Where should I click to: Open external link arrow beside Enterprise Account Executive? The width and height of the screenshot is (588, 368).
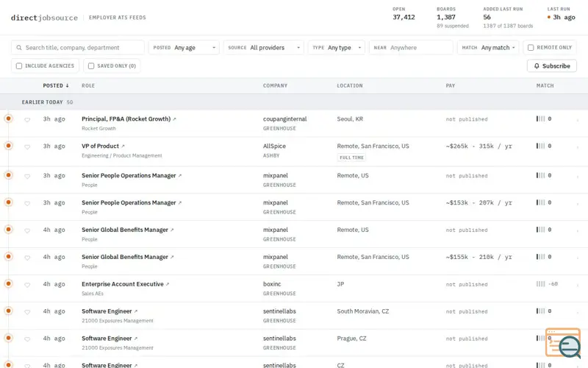pyautogui.click(x=168, y=284)
